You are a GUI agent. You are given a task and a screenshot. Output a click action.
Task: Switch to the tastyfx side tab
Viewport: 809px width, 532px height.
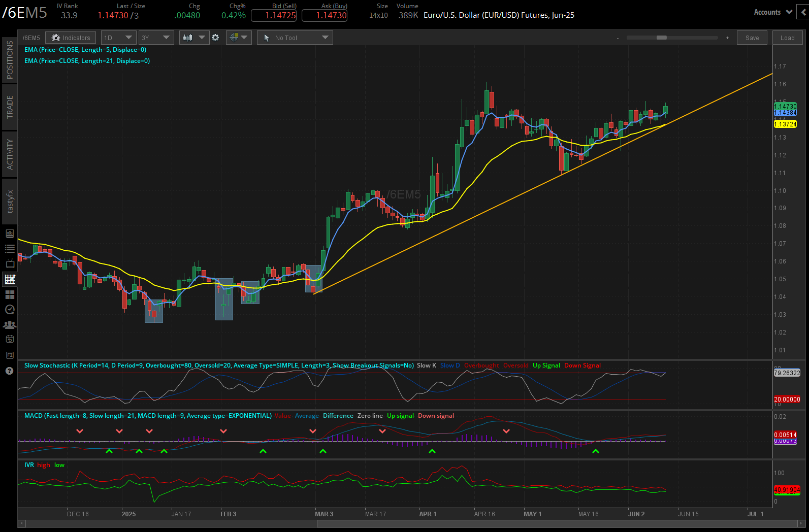click(10, 202)
